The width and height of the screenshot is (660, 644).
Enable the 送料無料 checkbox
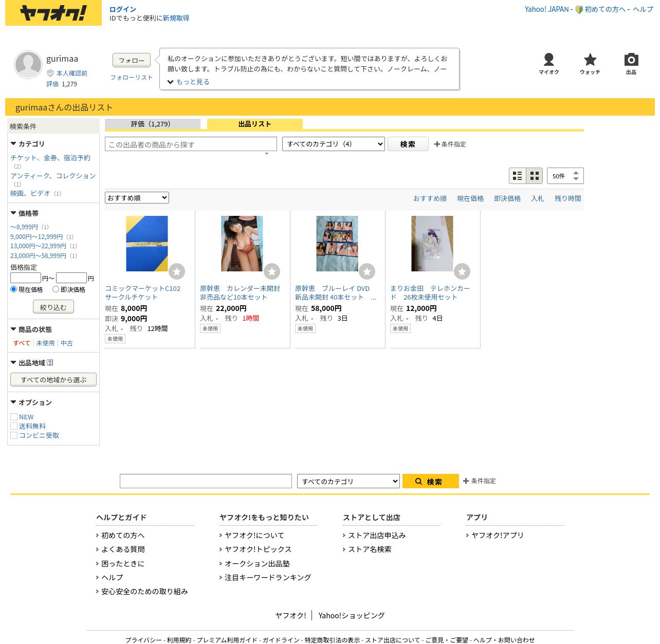pyautogui.click(x=14, y=426)
